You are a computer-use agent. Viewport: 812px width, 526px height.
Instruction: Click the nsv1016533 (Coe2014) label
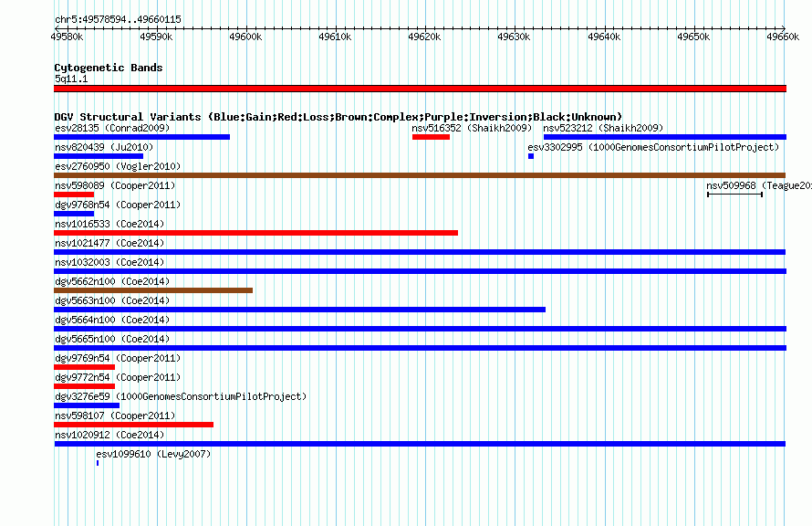point(109,224)
